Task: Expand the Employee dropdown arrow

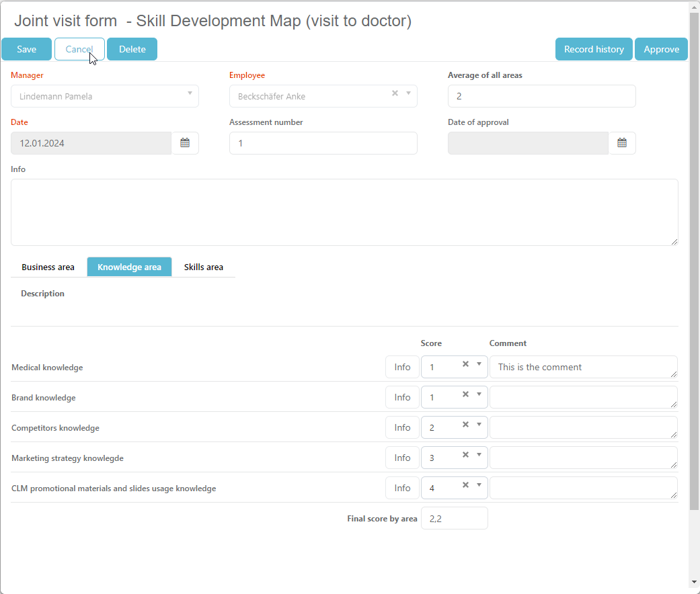Action: pos(408,93)
